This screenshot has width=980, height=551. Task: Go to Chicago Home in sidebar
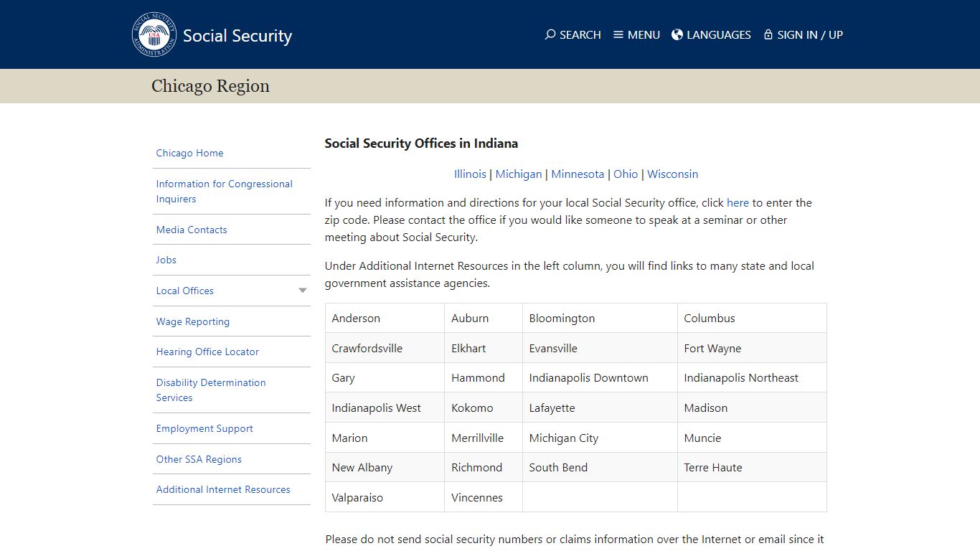coord(189,153)
